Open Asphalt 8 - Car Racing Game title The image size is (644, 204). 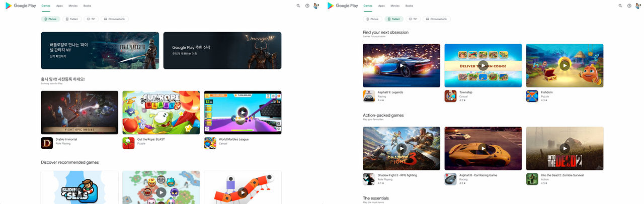(x=478, y=175)
